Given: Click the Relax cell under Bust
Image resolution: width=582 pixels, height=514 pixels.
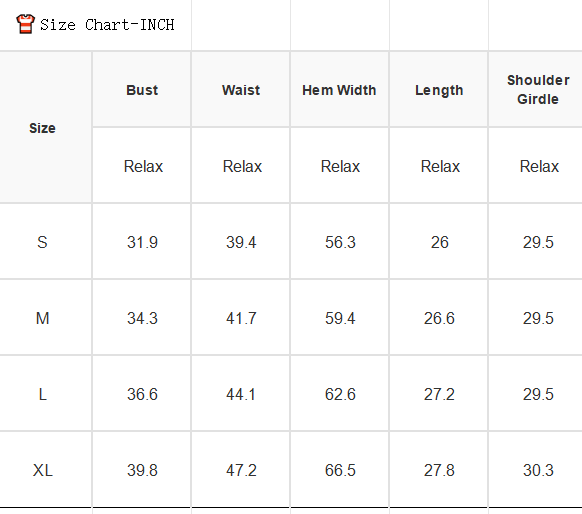Looking at the screenshot, I should pyautogui.click(x=143, y=166).
